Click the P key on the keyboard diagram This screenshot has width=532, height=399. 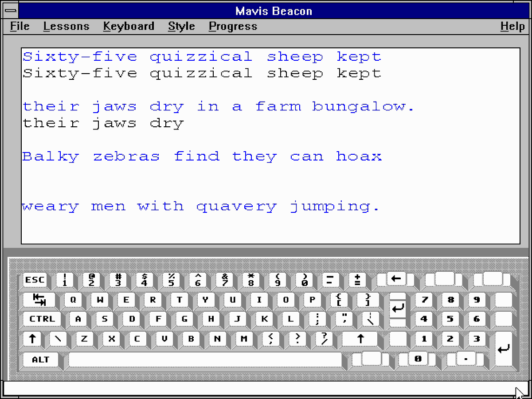tap(312, 300)
